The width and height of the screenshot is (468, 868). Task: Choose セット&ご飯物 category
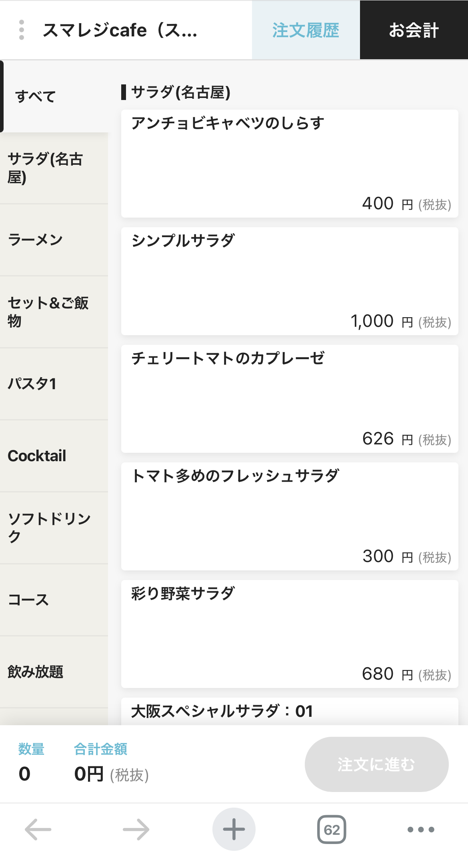[x=54, y=312]
